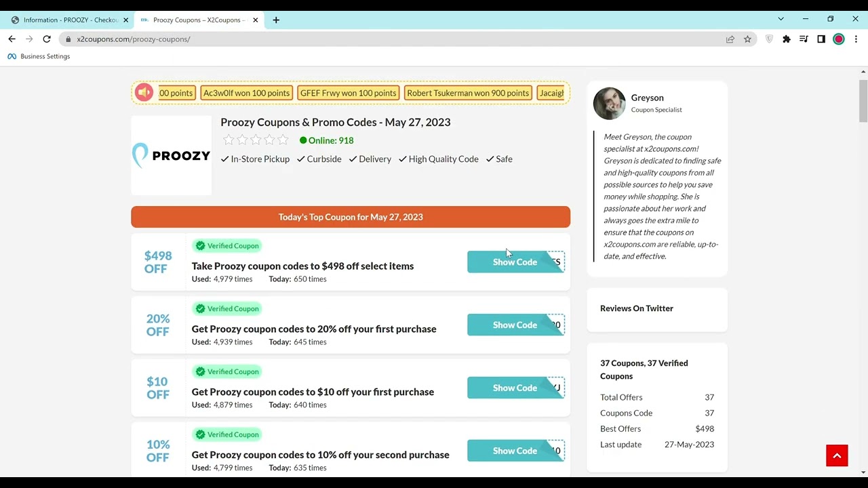
Task: Click the scroll-to-top red arrow button
Action: (x=837, y=455)
